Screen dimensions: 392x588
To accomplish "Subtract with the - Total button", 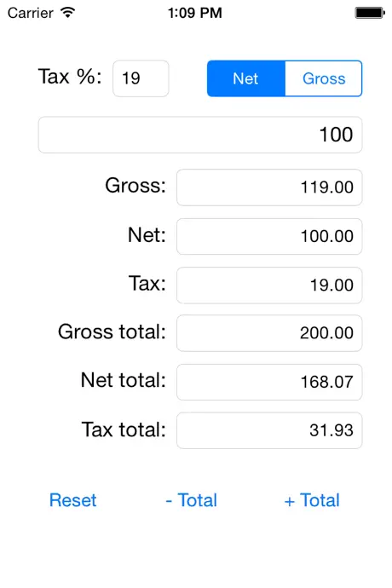I will (x=191, y=500).
